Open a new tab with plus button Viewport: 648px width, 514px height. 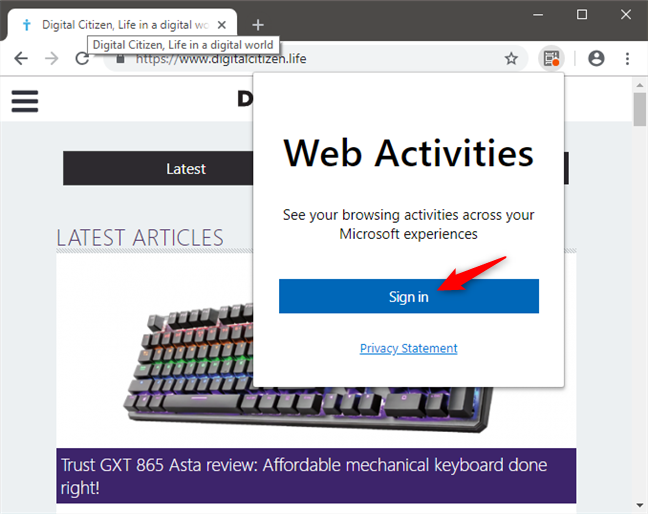coord(258,25)
